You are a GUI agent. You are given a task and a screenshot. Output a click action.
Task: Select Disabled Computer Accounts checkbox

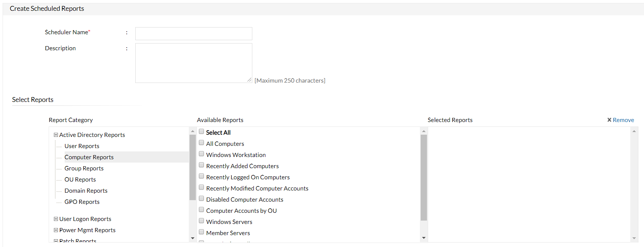pos(201,198)
